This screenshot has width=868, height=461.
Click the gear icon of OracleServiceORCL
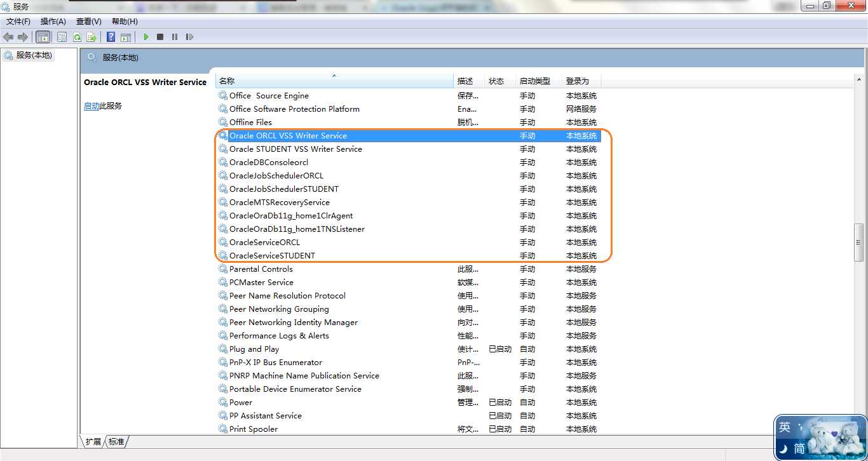pyautogui.click(x=223, y=242)
